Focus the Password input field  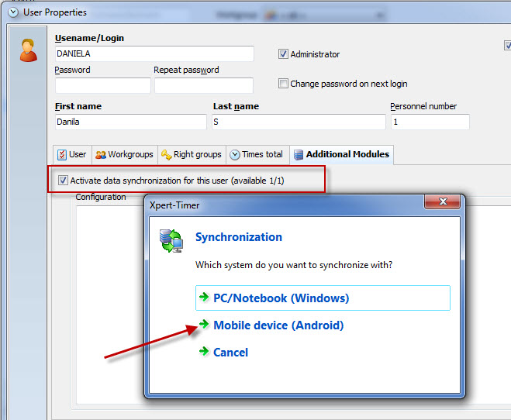(x=102, y=85)
